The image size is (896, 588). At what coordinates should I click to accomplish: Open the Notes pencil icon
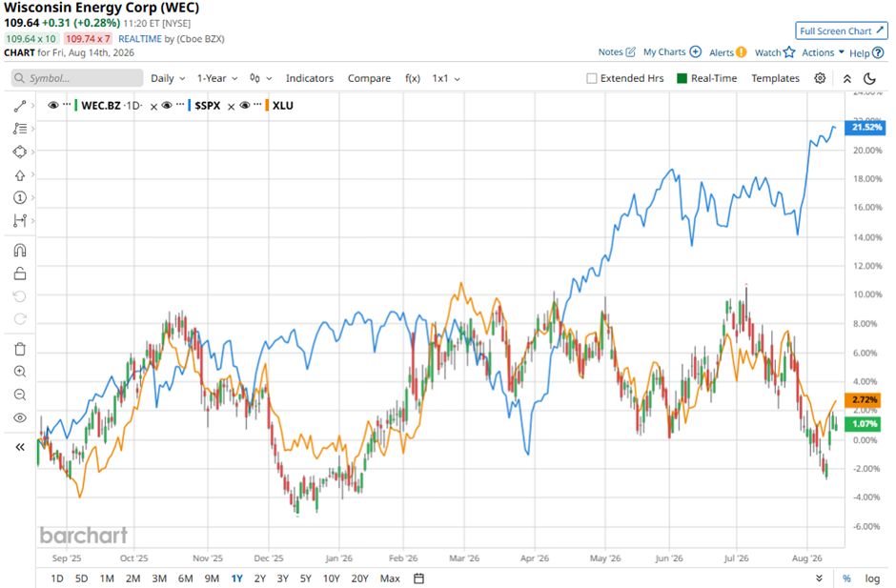tap(630, 52)
